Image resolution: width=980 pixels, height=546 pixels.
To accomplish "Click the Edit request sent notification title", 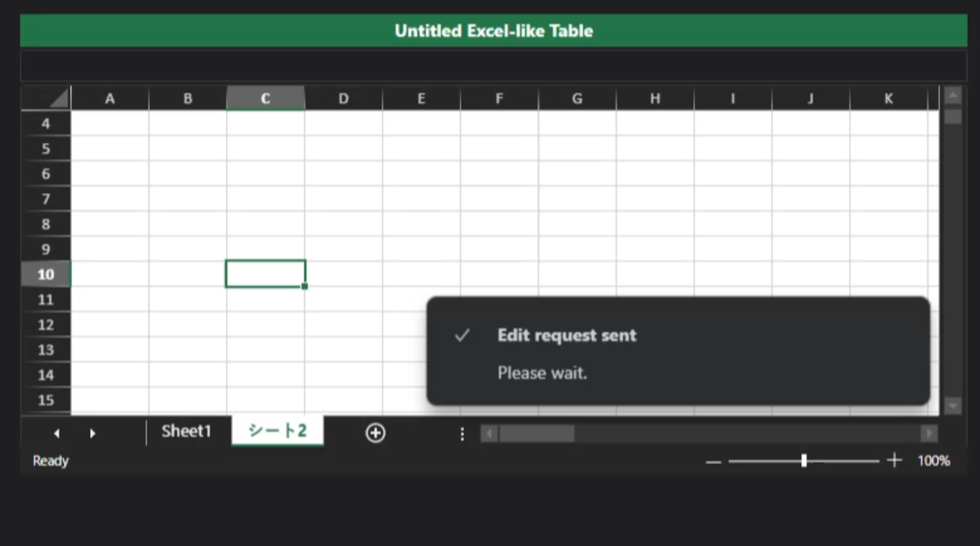I will (x=567, y=335).
